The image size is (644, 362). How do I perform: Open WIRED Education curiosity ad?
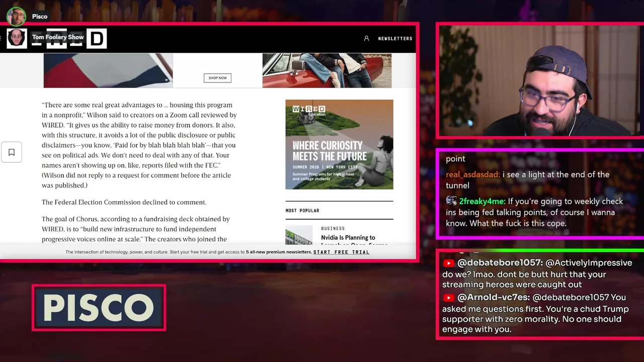click(339, 144)
